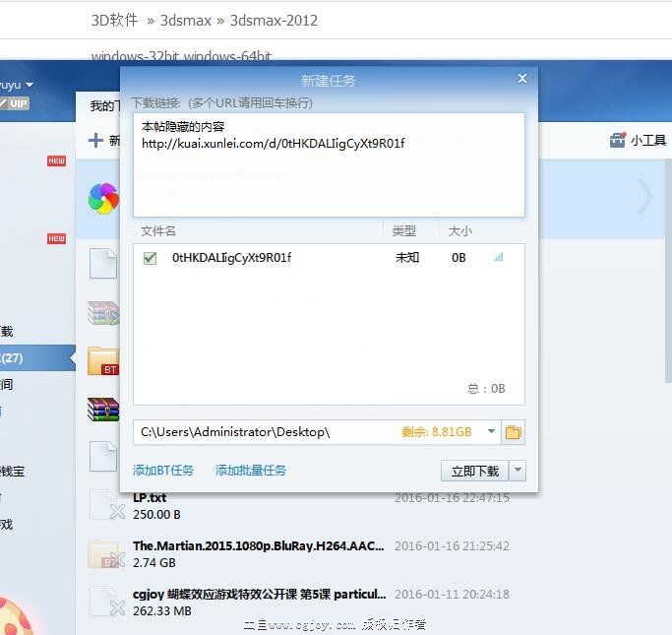
Task: Click the vertical scrollbar on right
Action: click(668, 270)
